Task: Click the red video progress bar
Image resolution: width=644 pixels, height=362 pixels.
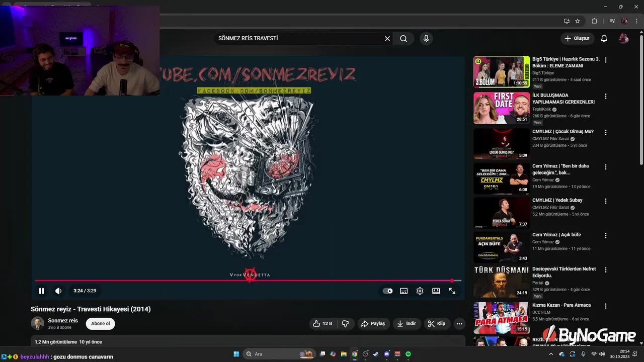Action: 248,281
